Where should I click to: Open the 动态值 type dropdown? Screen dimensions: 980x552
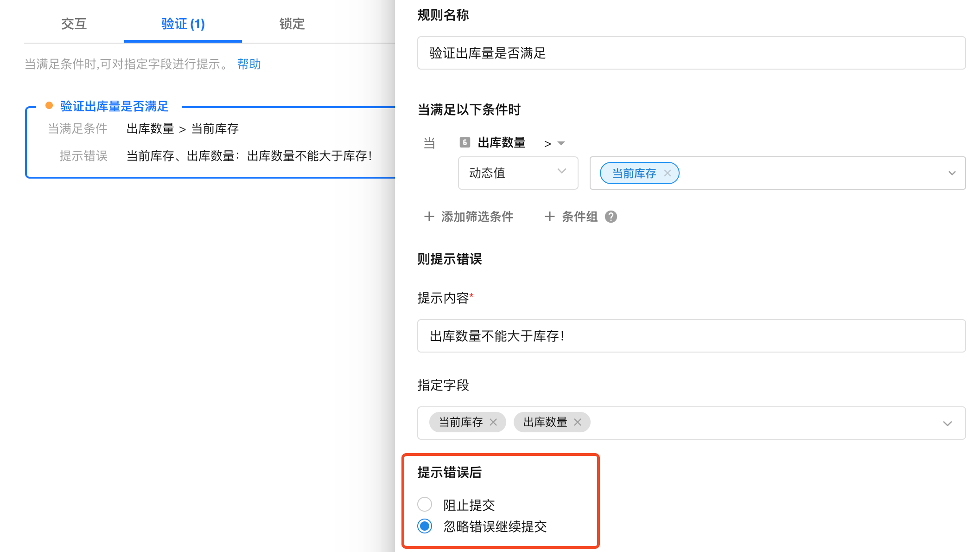tap(517, 173)
